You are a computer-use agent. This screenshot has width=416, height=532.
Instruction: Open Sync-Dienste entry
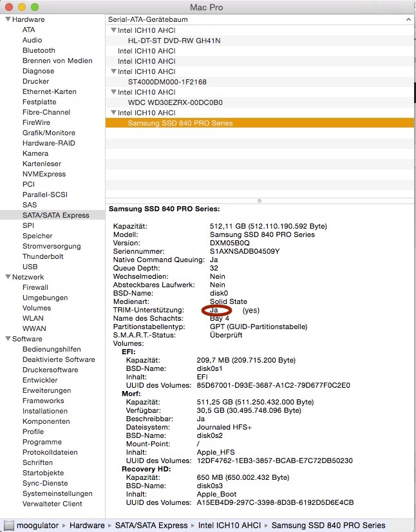click(45, 483)
